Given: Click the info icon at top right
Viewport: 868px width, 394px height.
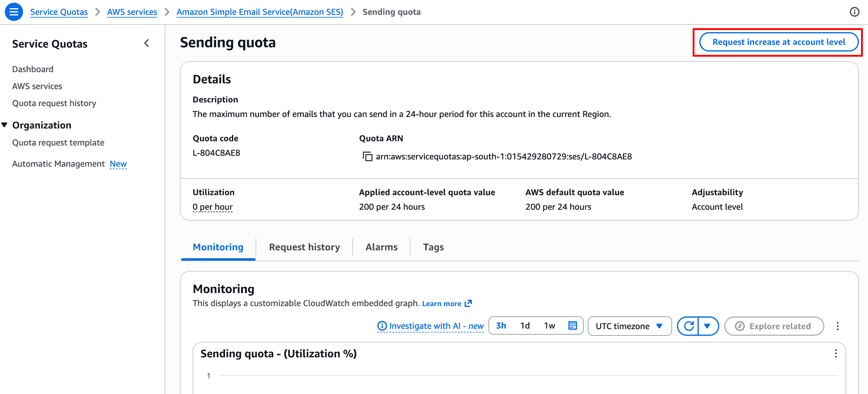Looking at the screenshot, I should [x=854, y=12].
